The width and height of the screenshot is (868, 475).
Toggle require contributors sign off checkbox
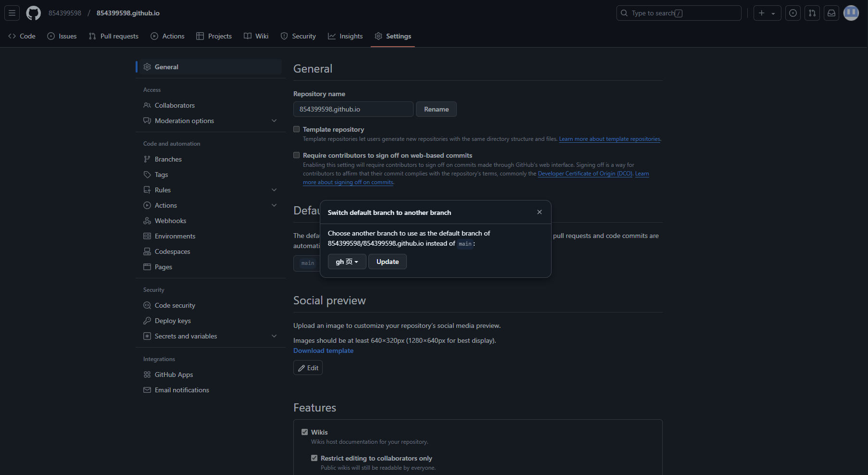(297, 155)
